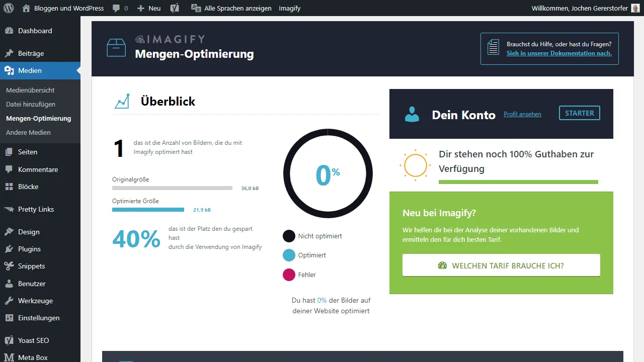Click the Blöcke grid icon

(9, 187)
